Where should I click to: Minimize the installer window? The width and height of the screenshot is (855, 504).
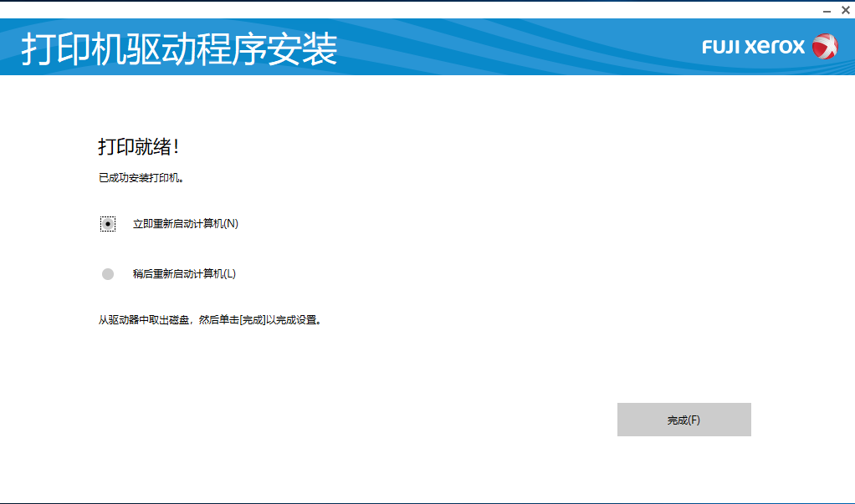pos(827,9)
